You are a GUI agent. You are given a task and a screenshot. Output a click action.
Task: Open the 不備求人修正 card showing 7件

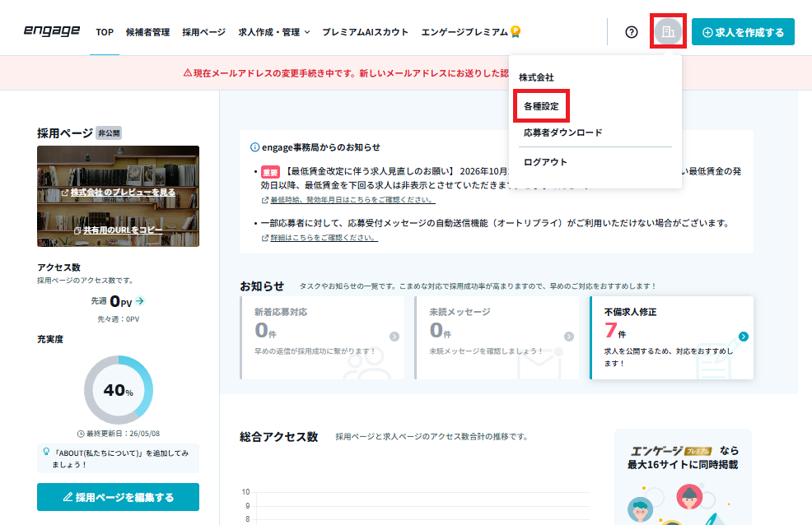click(672, 337)
